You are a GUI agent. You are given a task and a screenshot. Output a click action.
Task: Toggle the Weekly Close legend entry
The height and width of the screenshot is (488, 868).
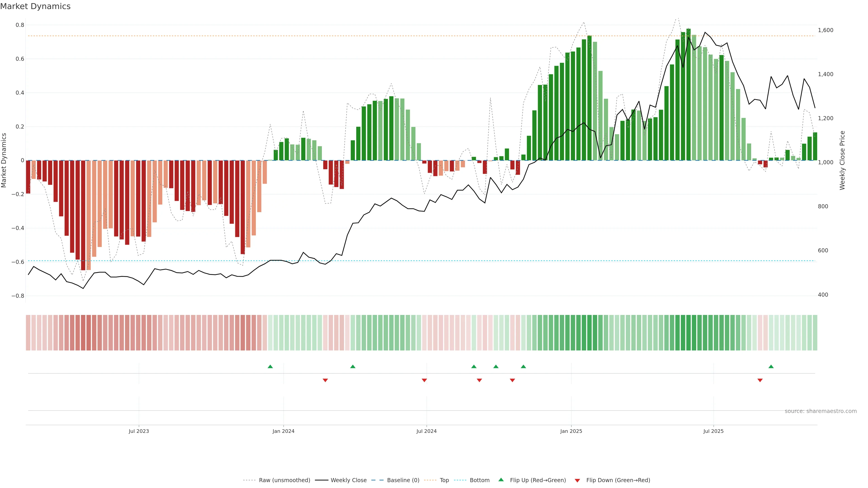(348, 480)
